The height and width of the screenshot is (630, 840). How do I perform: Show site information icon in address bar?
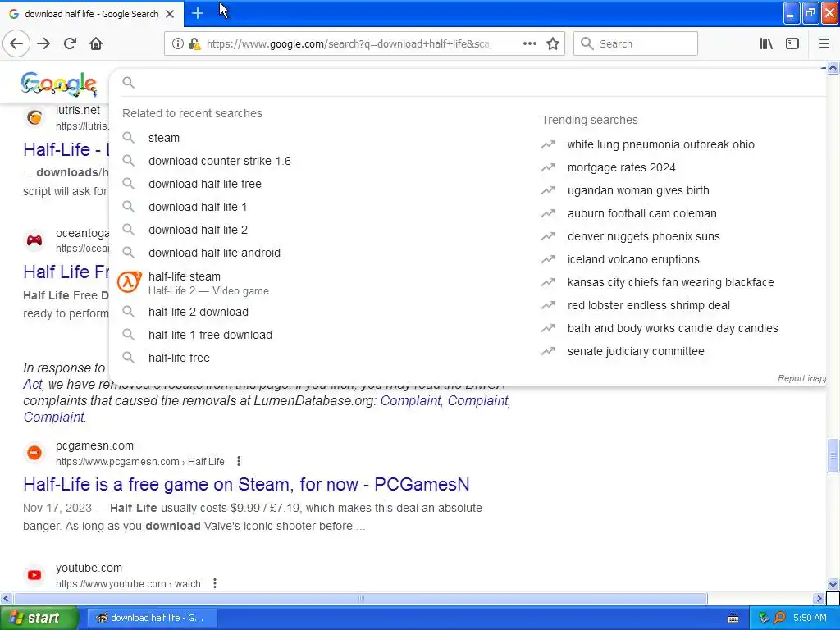[x=177, y=44]
